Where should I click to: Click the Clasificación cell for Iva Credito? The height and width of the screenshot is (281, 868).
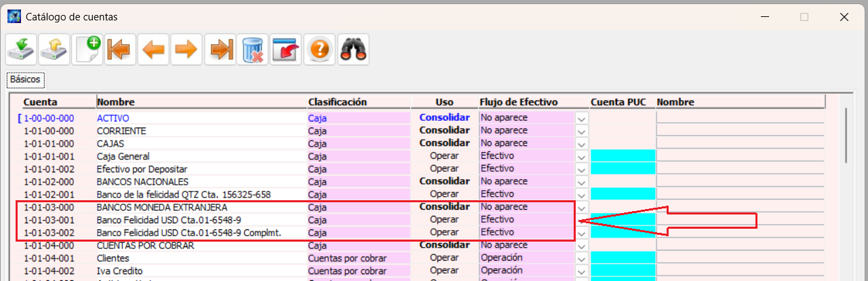358,271
